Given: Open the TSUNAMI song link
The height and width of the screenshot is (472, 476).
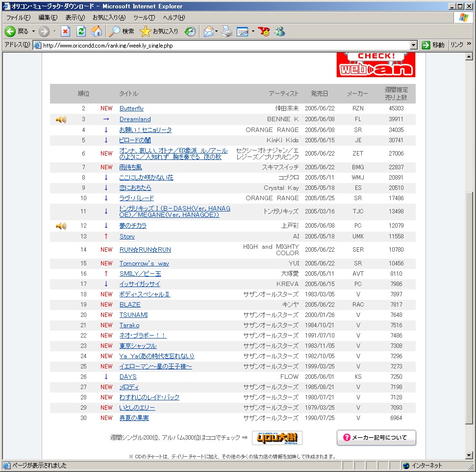Looking at the screenshot, I should (x=133, y=315).
